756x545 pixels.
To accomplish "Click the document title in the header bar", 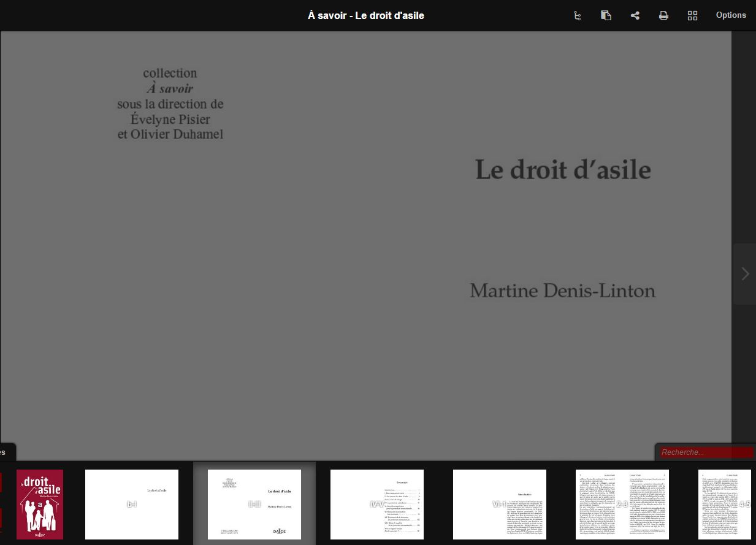I will point(366,15).
